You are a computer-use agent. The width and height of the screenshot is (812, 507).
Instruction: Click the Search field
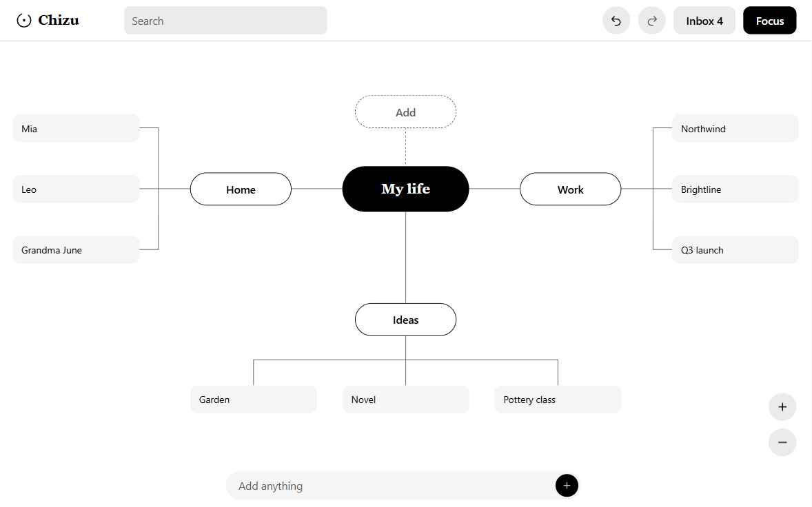(x=226, y=21)
